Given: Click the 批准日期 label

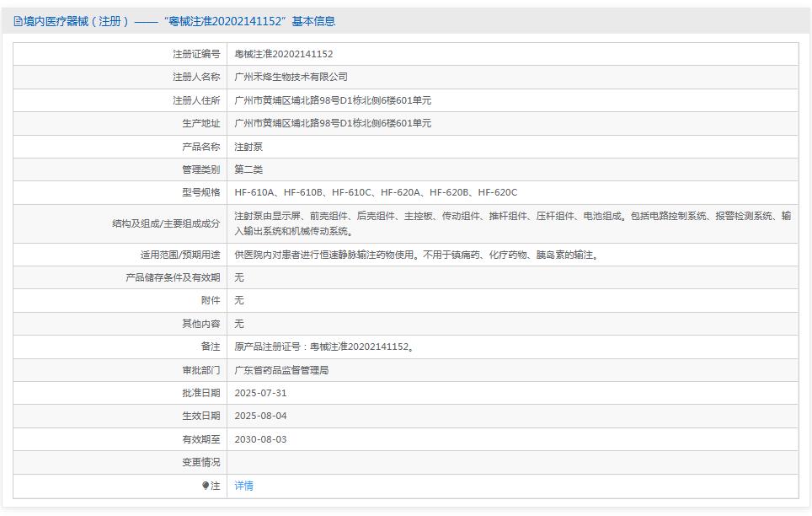Looking at the screenshot, I should click(201, 393).
